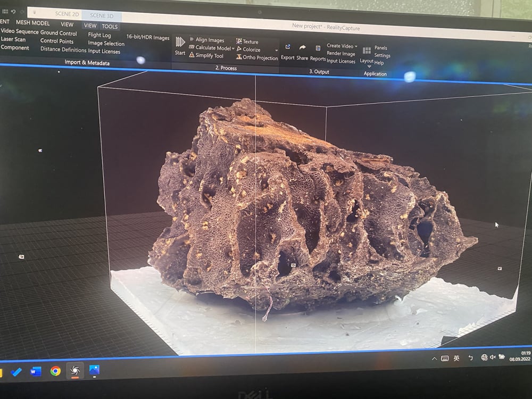Click Input Licenses in Import group
532x399 pixels.
pyautogui.click(x=104, y=51)
